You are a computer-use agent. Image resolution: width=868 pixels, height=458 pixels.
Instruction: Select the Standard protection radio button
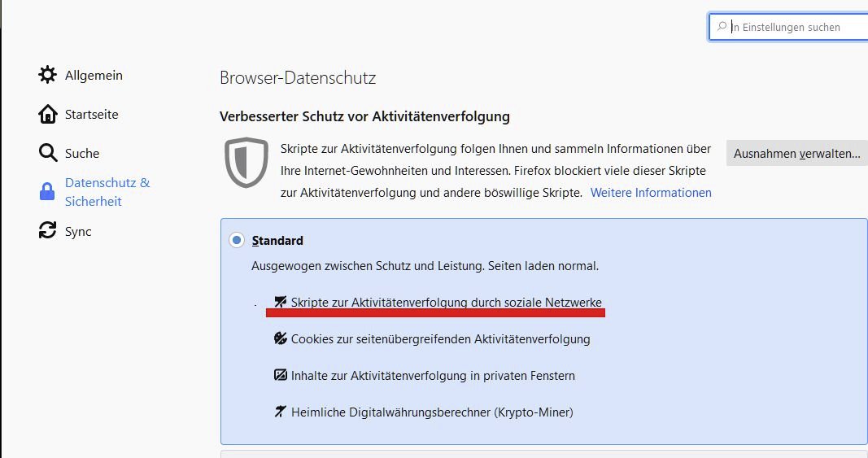237,240
